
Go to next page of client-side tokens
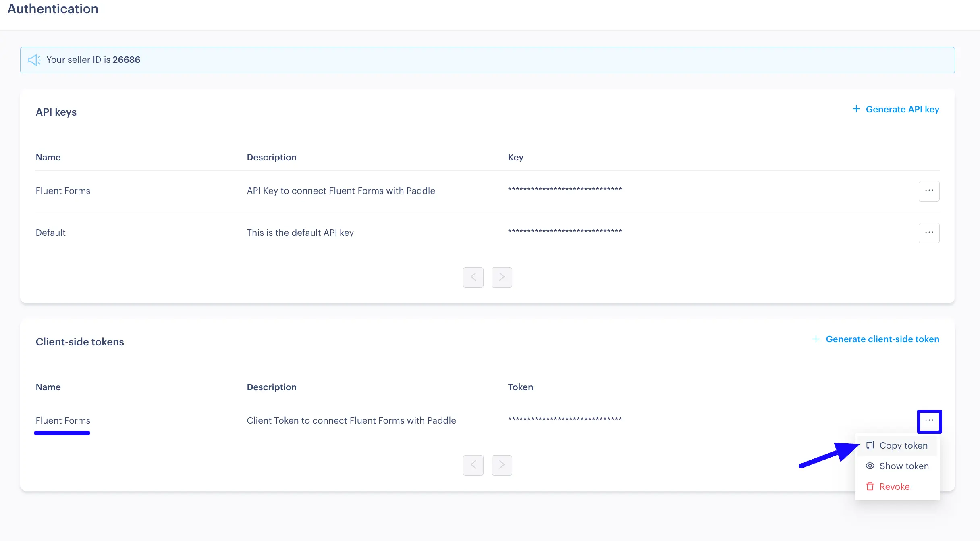tap(502, 465)
